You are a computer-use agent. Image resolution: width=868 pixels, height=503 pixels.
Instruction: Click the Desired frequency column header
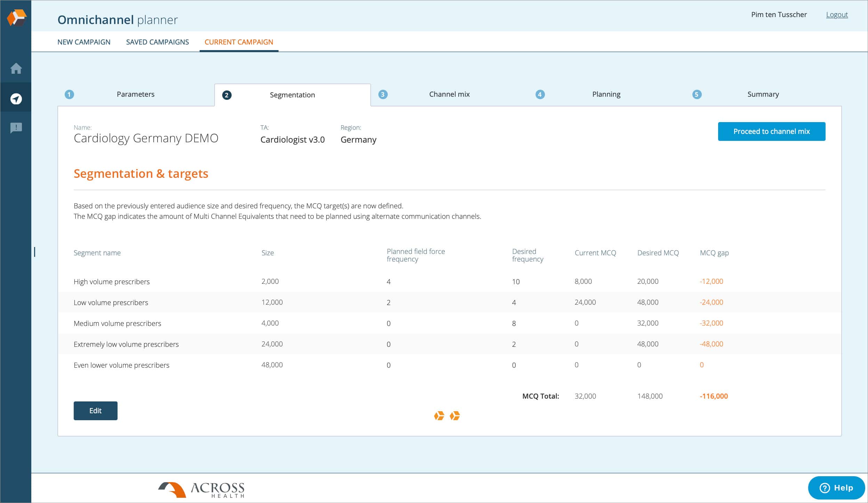(528, 255)
